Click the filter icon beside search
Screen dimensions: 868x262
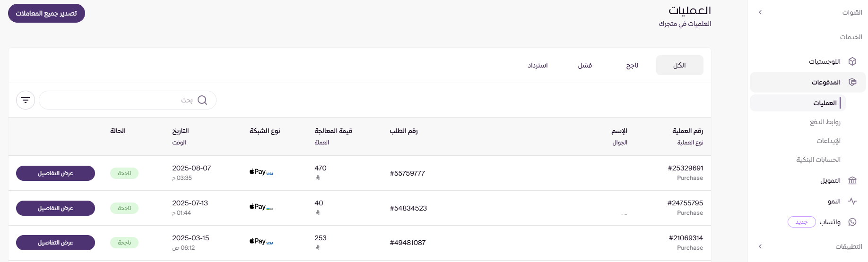26,100
